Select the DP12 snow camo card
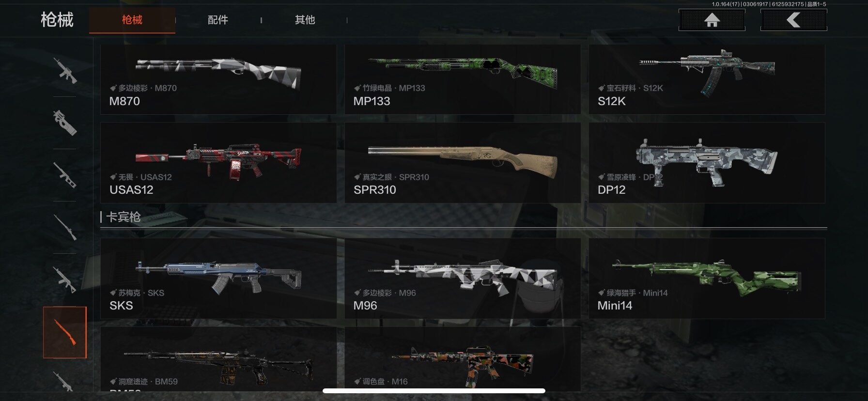Screen dimensions: 868x401 pyautogui.click(x=707, y=163)
